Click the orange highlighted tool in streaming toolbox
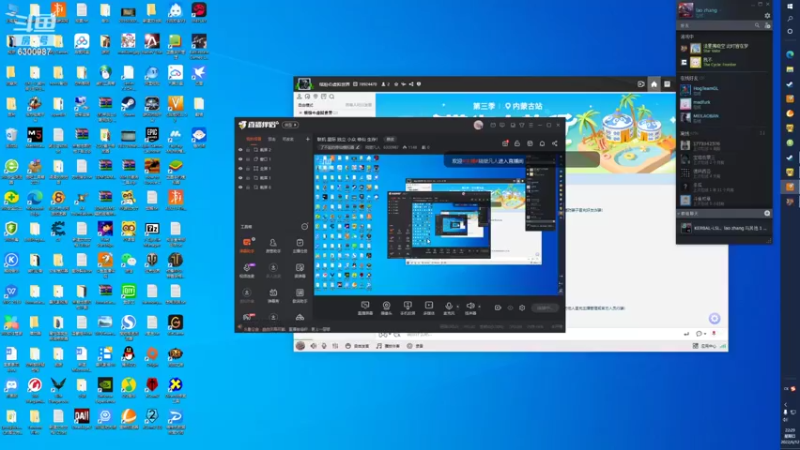The width and height of the screenshot is (800, 450). coord(247,245)
